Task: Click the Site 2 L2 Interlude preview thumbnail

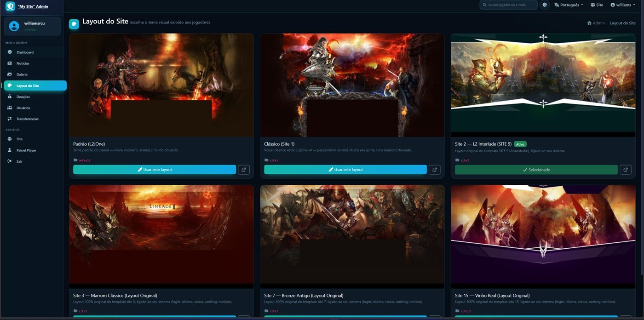Action: pos(543,85)
